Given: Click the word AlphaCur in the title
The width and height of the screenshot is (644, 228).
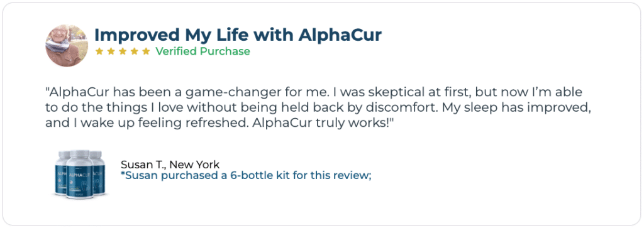Looking at the screenshot, I should tap(340, 35).
